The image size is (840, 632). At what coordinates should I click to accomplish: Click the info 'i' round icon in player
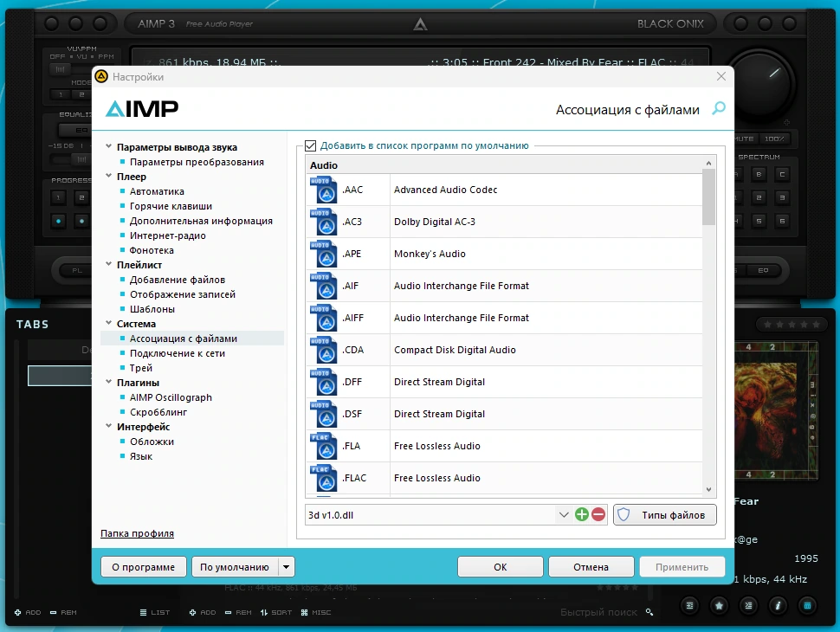(x=778, y=605)
